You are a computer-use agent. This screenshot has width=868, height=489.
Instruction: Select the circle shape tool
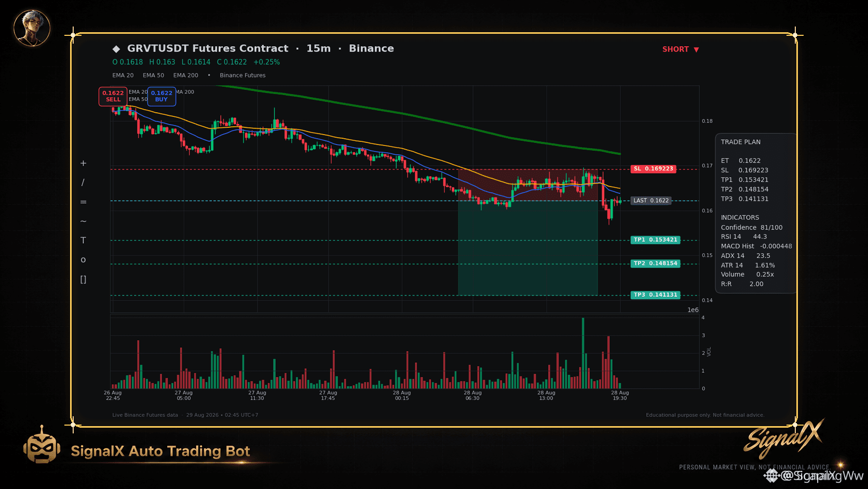point(83,260)
